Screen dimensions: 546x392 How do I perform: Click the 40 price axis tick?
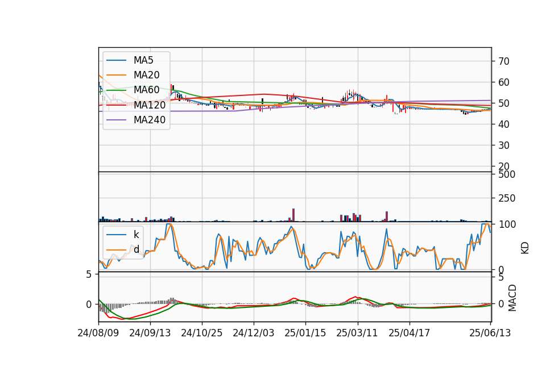503,124
